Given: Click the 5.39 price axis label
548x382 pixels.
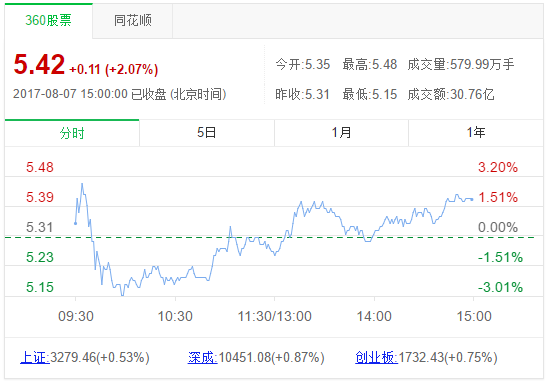Looking at the screenshot, I should pyautogui.click(x=40, y=197).
